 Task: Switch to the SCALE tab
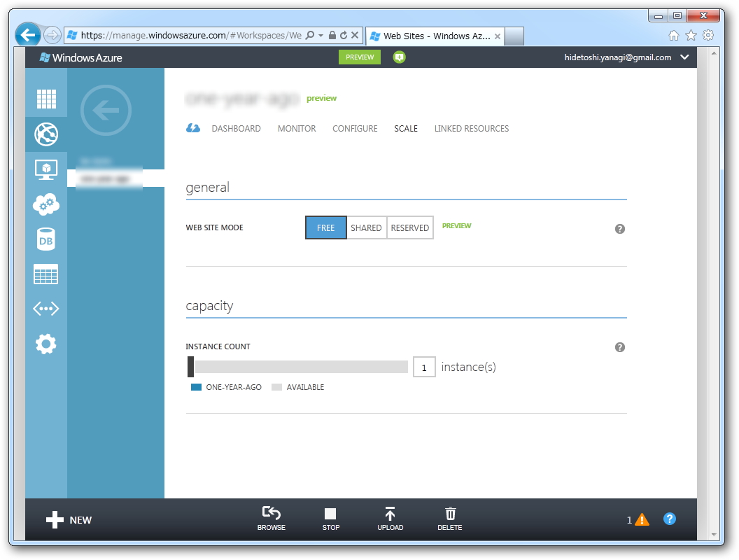pos(406,129)
